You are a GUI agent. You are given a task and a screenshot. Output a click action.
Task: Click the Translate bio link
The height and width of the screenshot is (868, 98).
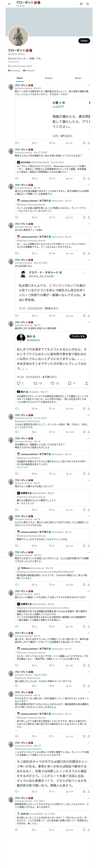[x=14, y=62]
